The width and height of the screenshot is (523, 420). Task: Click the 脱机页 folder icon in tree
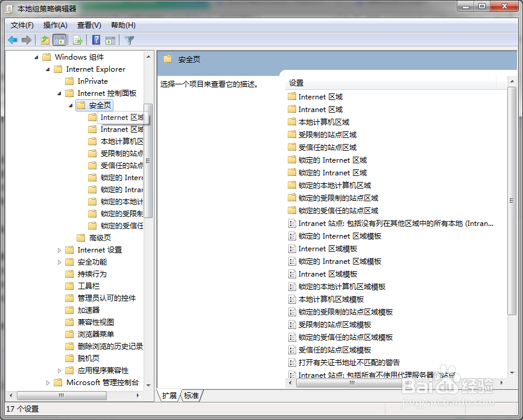pos(69,358)
